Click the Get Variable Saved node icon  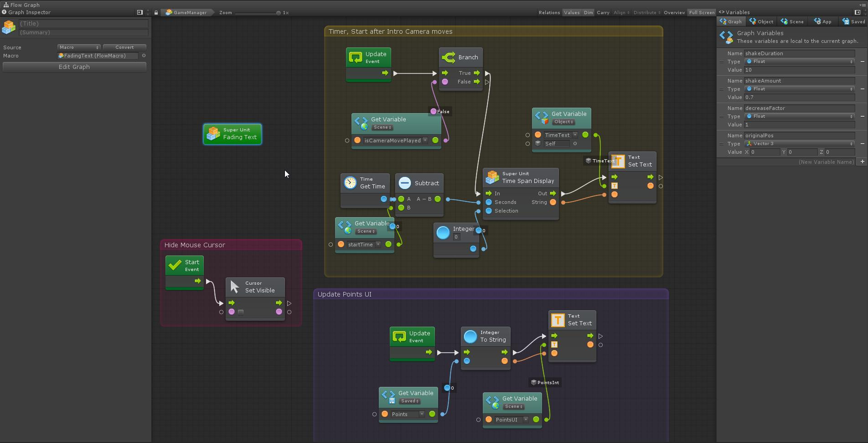click(x=388, y=397)
